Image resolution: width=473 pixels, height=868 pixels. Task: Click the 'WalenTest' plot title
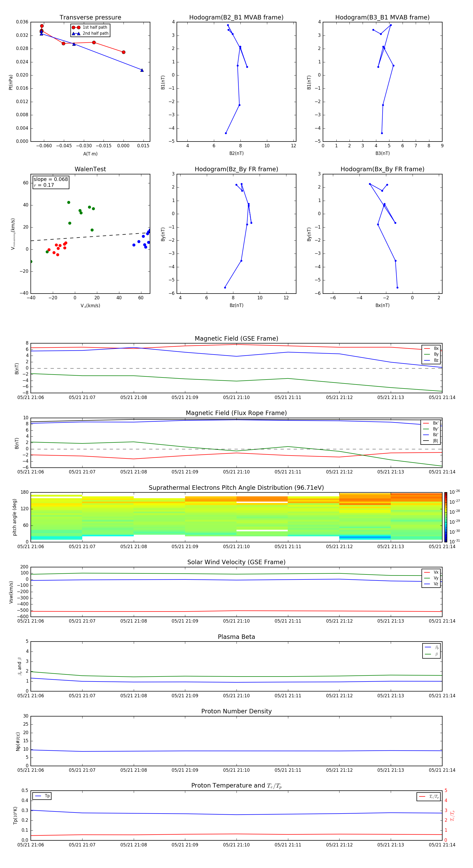(x=90, y=169)
